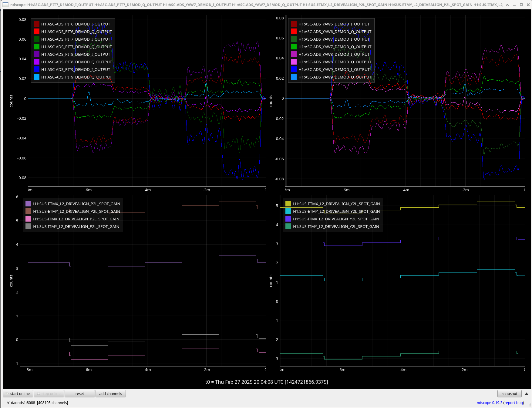
Task: Open the ndscope 0.19.3 link
Action: click(489, 403)
